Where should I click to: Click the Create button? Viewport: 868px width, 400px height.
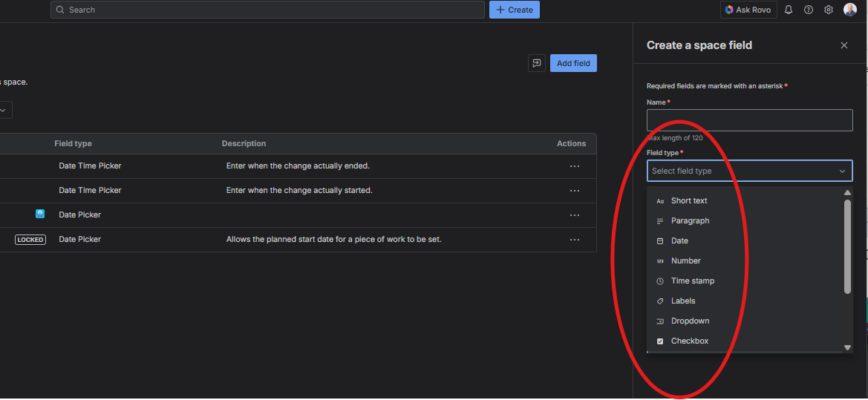515,10
